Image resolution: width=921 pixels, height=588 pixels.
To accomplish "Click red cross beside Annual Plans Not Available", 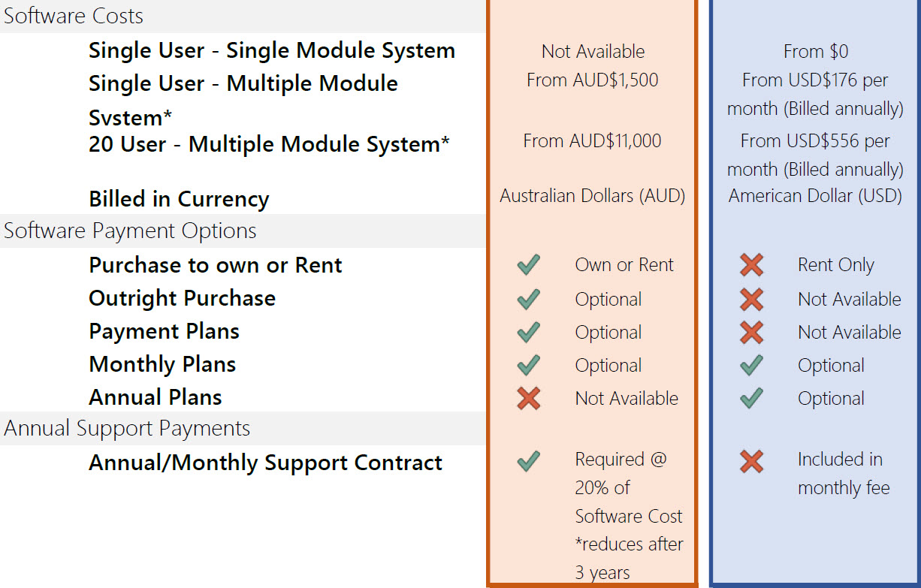I will click(x=529, y=398).
